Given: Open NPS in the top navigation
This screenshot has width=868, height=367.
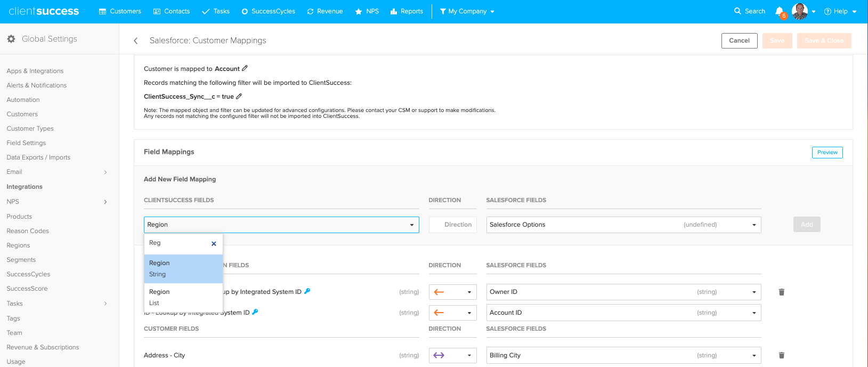Looking at the screenshot, I should coord(367,11).
